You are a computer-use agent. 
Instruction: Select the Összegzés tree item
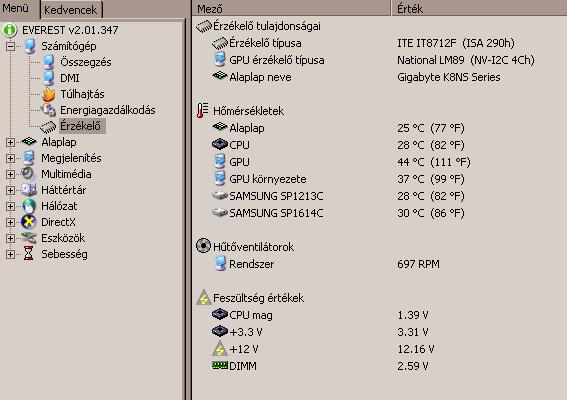(86, 62)
